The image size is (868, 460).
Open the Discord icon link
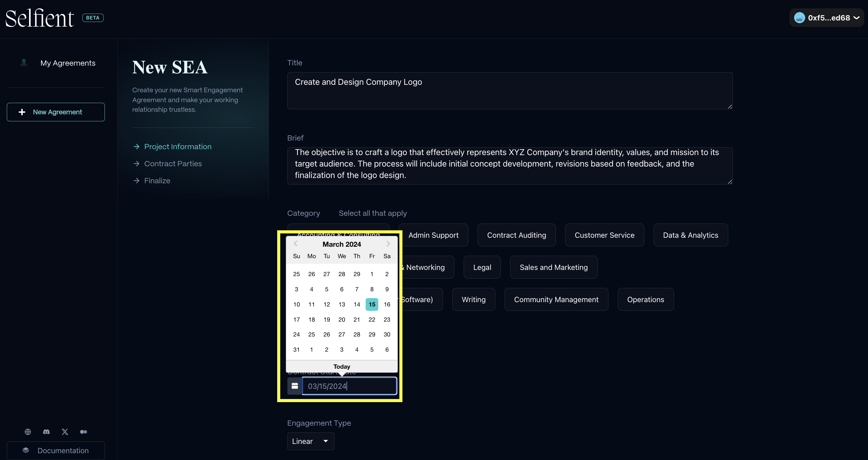click(x=46, y=432)
